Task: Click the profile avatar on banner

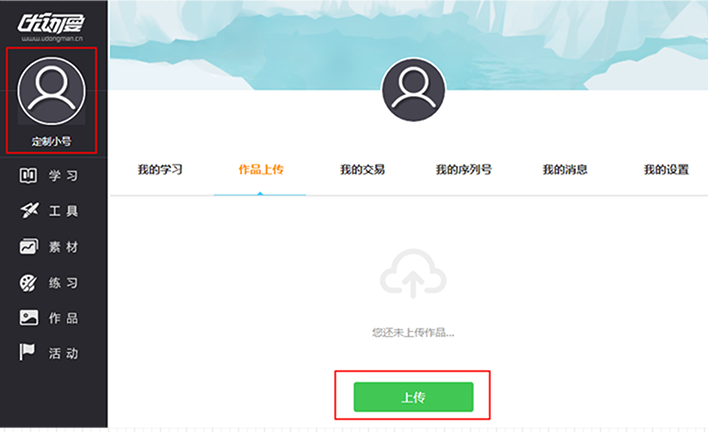Action: click(413, 89)
